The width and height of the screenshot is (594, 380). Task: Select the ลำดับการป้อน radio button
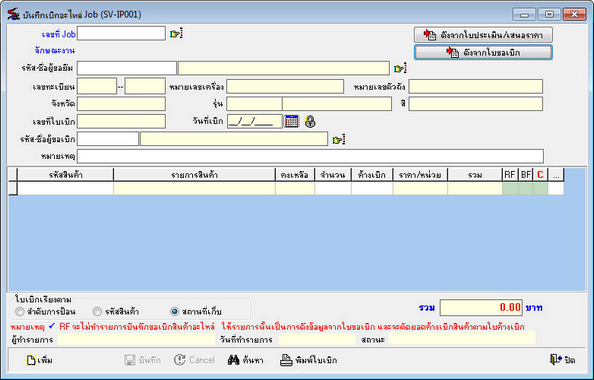click(x=20, y=312)
